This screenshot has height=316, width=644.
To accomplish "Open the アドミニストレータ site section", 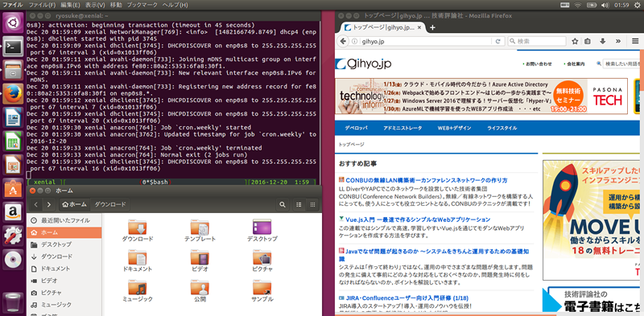I will click(402, 128).
